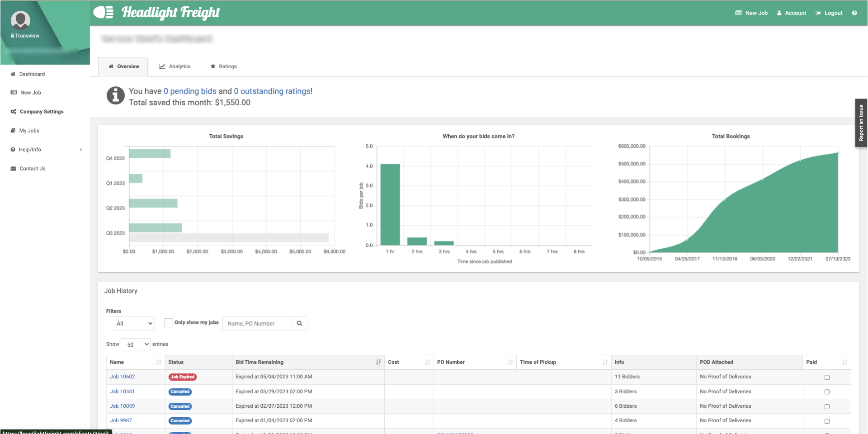Click the Help/Info question icon in sidebar
Viewport: 868px width, 434px height.
pyautogui.click(x=13, y=150)
